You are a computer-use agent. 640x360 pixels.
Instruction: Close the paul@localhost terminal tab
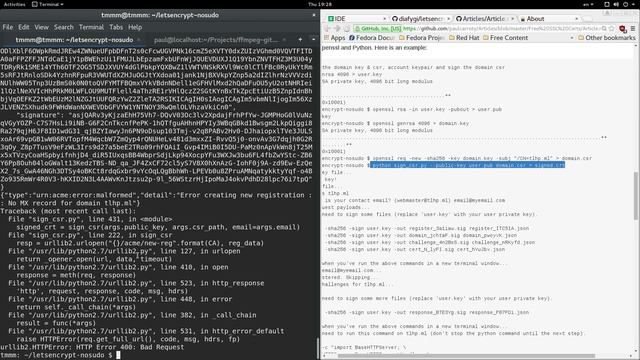[x=284, y=40]
